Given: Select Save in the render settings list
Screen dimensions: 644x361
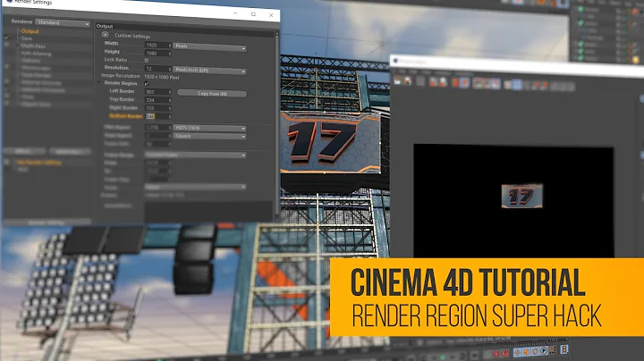Looking at the screenshot, I should [26, 38].
